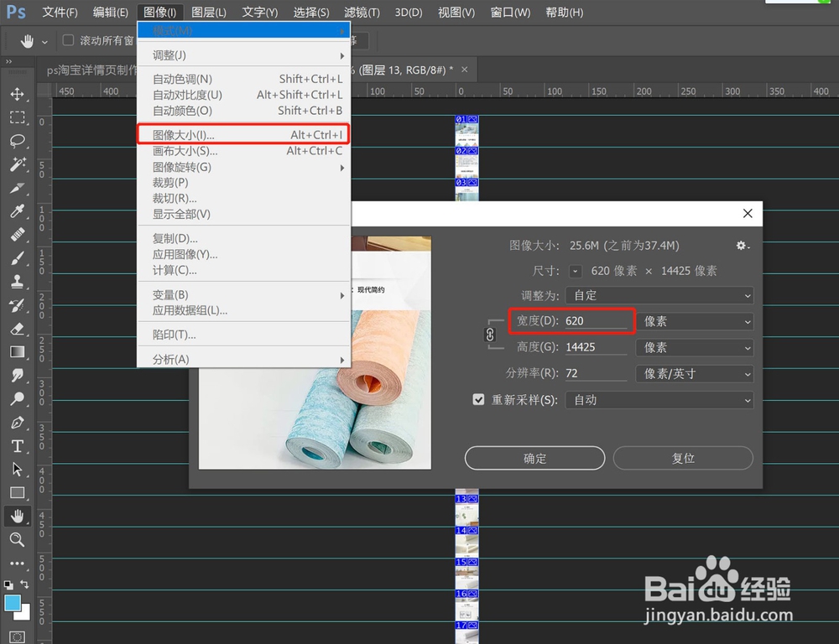Open the 调整为 preset dropdown
Image resolution: width=839 pixels, height=644 pixels.
coord(659,295)
